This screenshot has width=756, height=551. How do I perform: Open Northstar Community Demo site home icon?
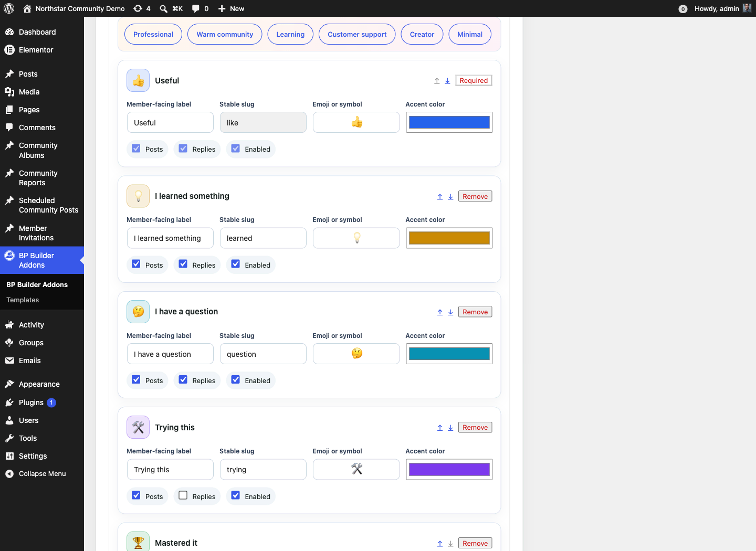pyautogui.click(x=27, y=8)
